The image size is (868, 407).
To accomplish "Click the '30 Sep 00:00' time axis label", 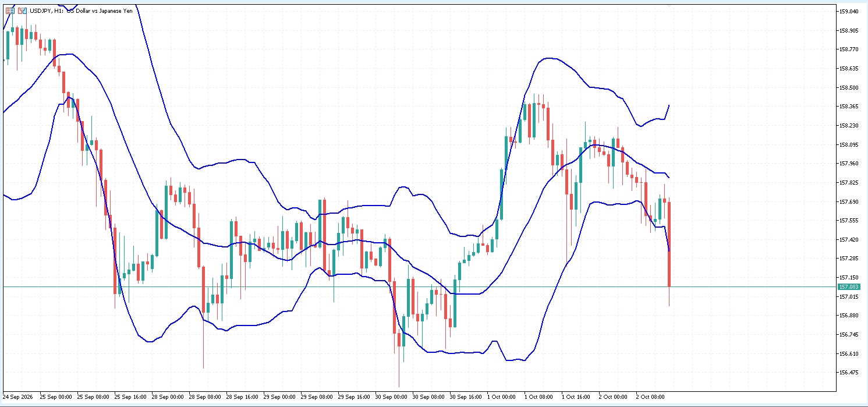I will coord(391,397).
